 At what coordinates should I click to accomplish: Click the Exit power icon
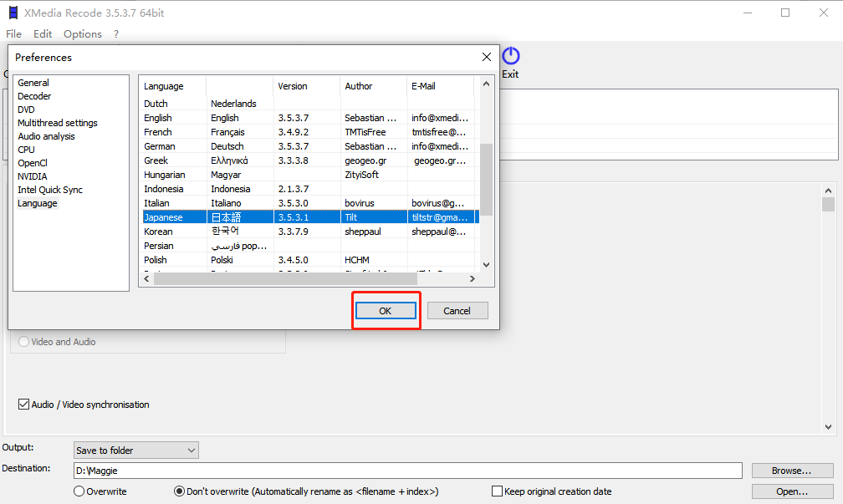click(511, 56)
